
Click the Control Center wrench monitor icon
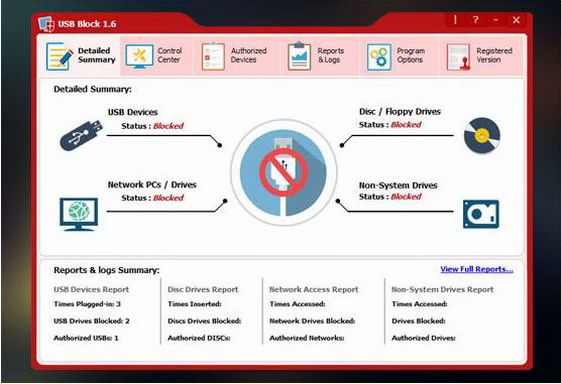point(139,57)
